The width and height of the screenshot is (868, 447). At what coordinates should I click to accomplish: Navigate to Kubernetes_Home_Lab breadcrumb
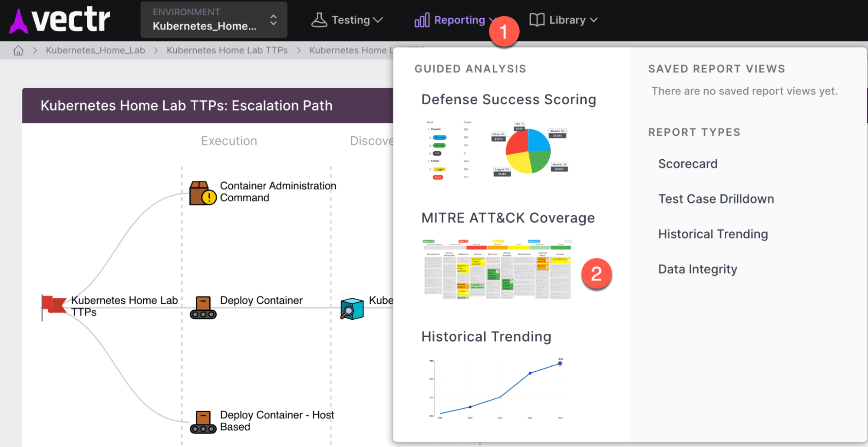(x=96, y=50)
